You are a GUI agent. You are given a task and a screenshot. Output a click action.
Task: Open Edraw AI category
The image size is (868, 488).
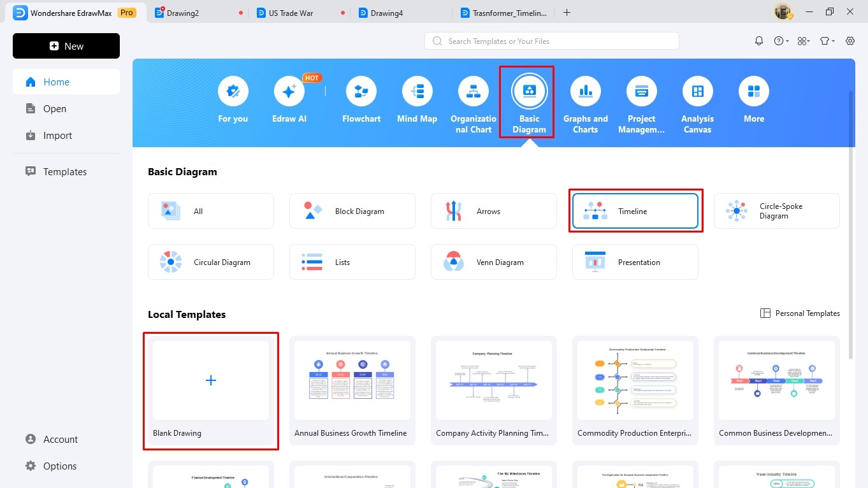point(289,92)
